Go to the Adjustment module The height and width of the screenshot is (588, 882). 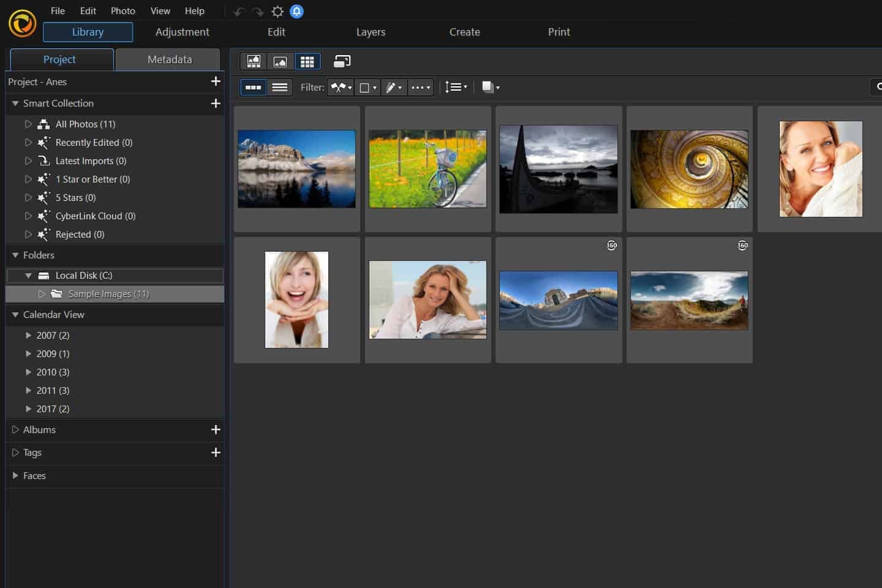(x=183, y=32)
